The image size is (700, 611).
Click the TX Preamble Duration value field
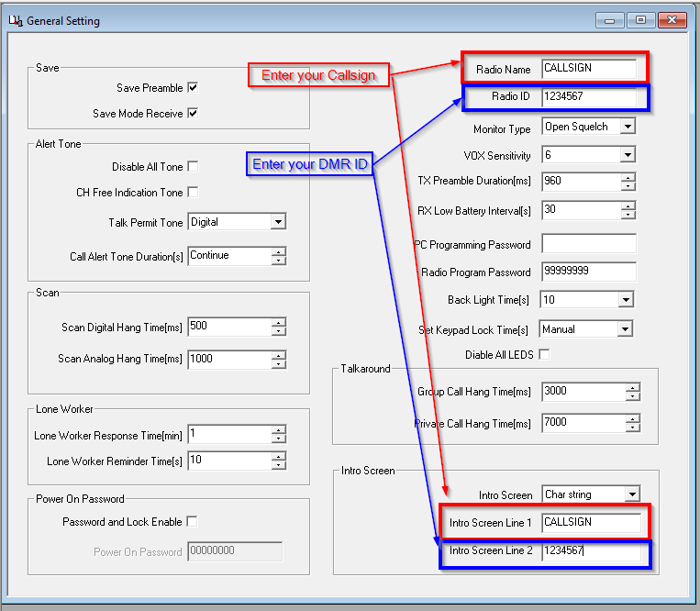pos(582,182)
